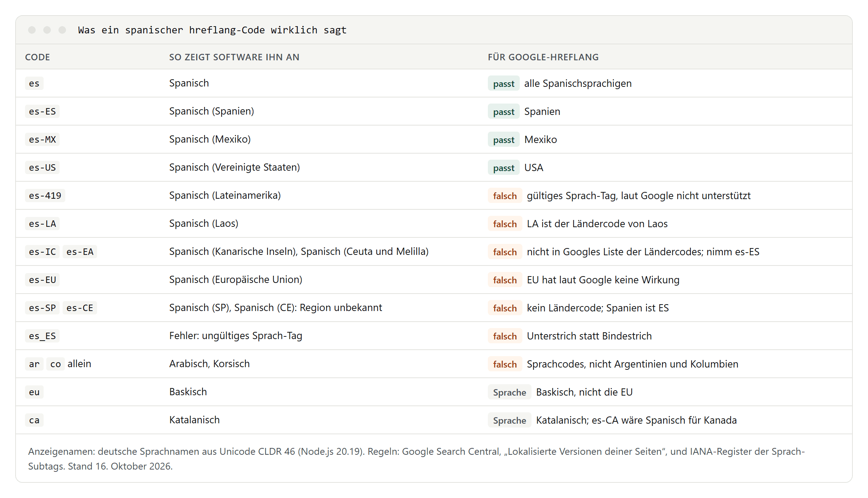The width and height of the screenshot is (868, 498).
Task: Click 'EU hat laut Google keine Wirkung'
Action: [x=603, y=280]
